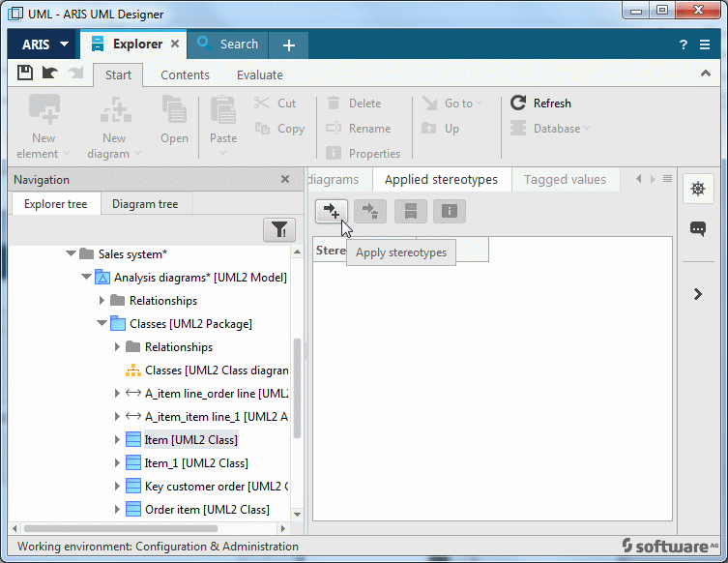Switch to the Tagged values tab
Image resolution: width=728 pixels, height=563 pixels.
pyautogui.click(x=565, y=179)
